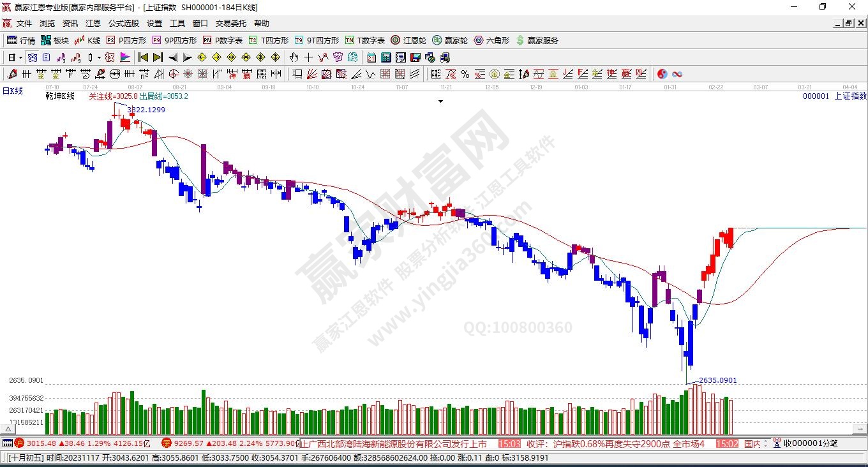Select the hand pan tool
The image size is (868, 467).
[294, 57]
